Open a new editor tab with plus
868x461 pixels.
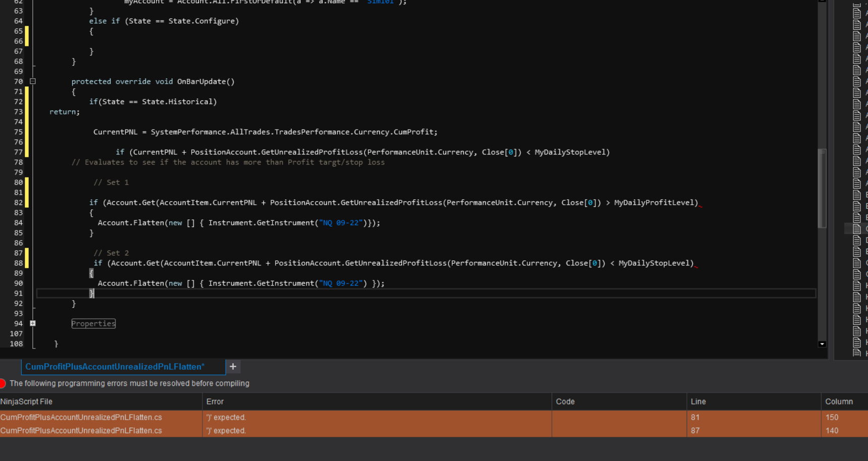click(x=233, y=367)
